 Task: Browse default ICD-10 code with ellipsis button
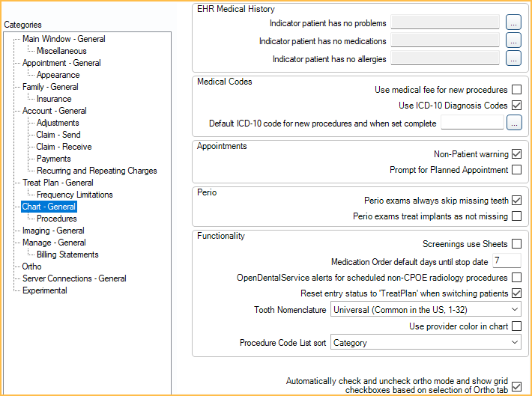pos(514,123)
